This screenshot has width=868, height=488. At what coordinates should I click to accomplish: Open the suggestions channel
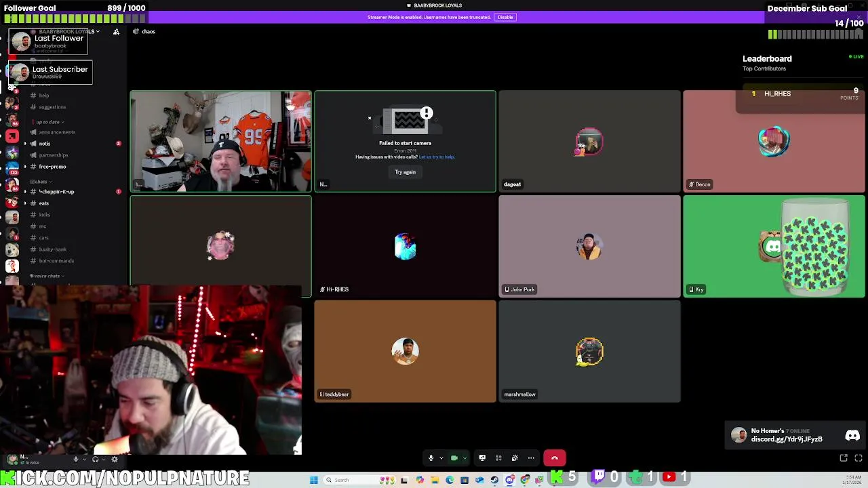pyautogui.click(x=52, y=107)
